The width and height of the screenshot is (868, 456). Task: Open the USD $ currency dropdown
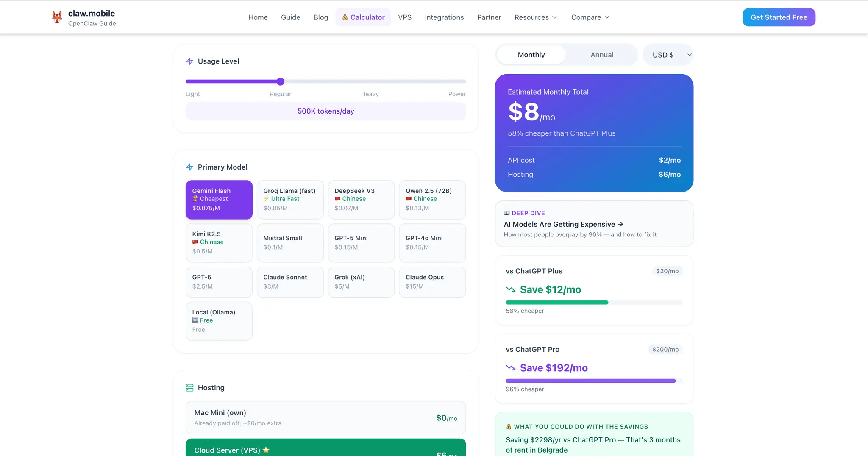click(668, 55)
